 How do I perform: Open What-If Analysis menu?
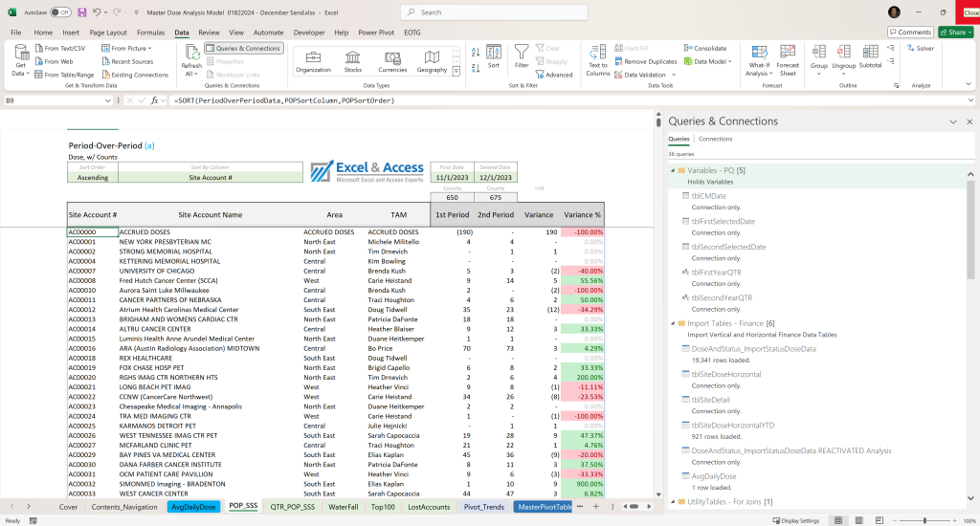point(759,60)
